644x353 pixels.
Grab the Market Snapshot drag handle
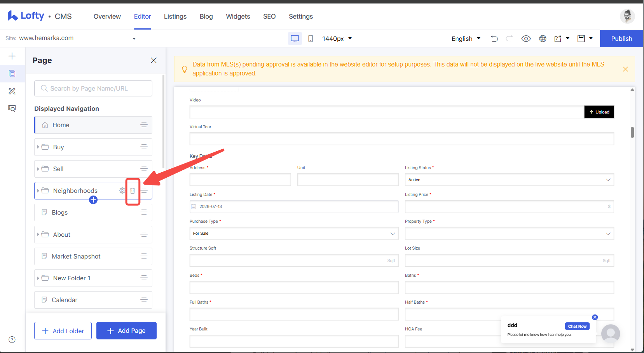click(144, 256)
